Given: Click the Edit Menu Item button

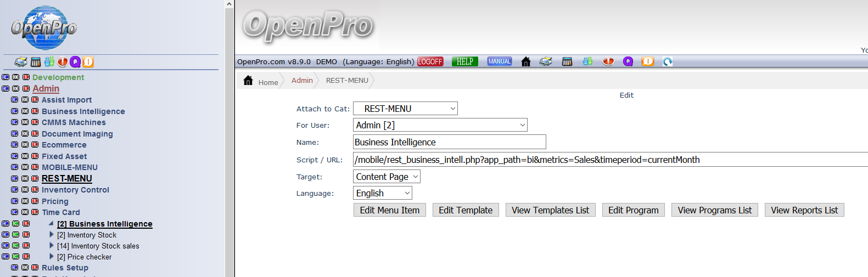Looking at the screenshot, I should [x=389, y=210].
